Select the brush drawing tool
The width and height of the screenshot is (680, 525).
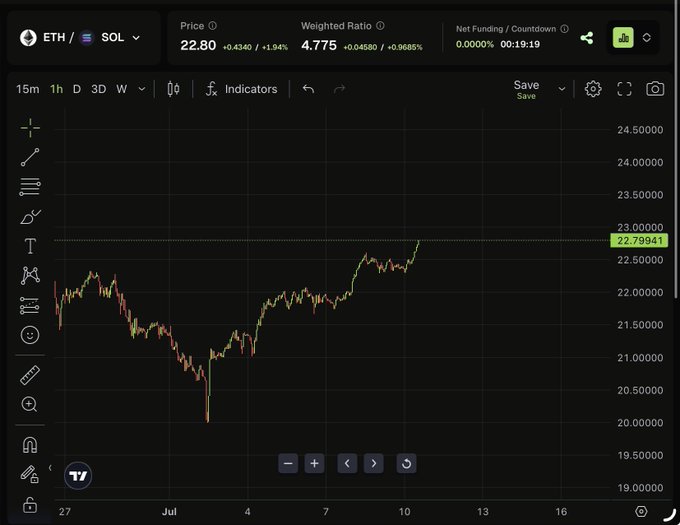point(30,216)
